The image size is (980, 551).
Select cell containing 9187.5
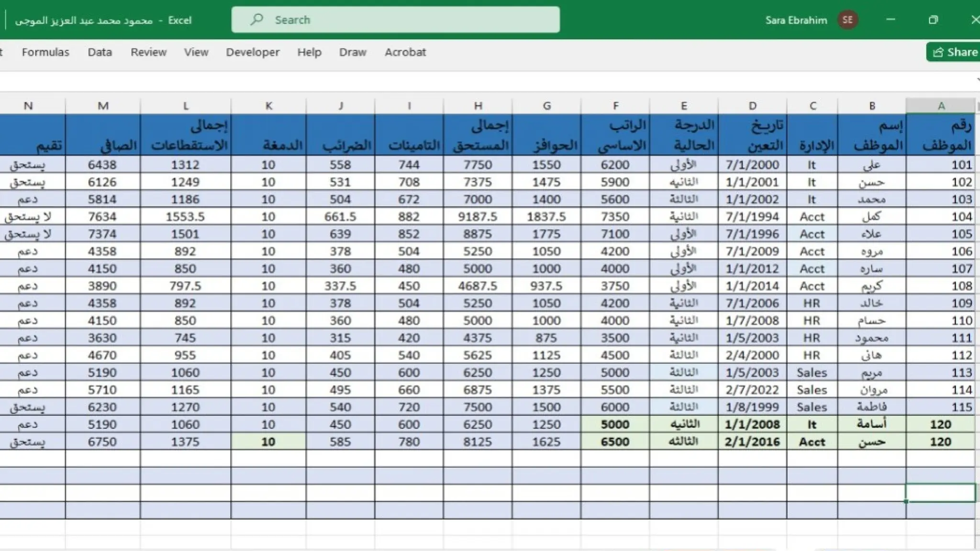click(478, 217)
